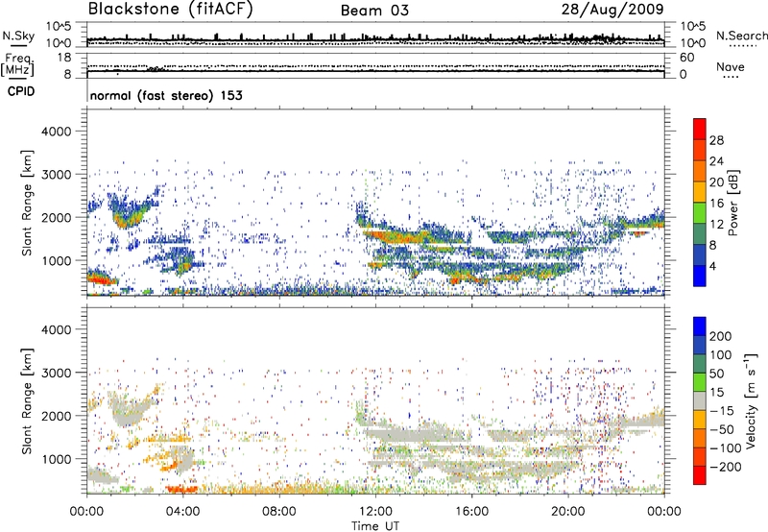Click the "04:00" time tick label
The height and width of the screenshot is (532, 768).
coord(182,512)
